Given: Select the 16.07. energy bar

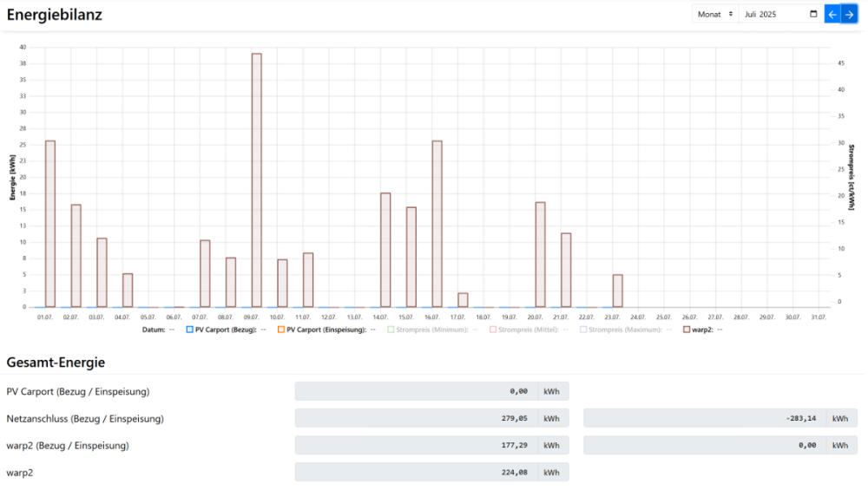Looking at the screenshot, I should pos(437,224).
